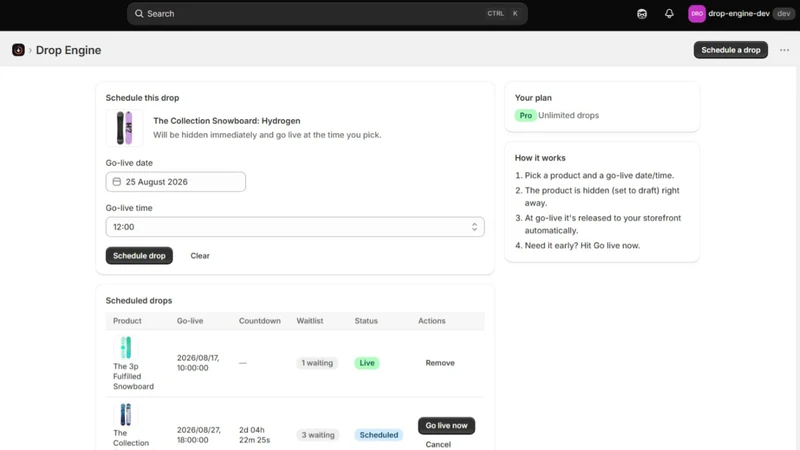Click the 3p Fulfilled Snowboard thumbnail
Image resolution: width=800 pixels, height=450 pixels.
click(126, 347)
